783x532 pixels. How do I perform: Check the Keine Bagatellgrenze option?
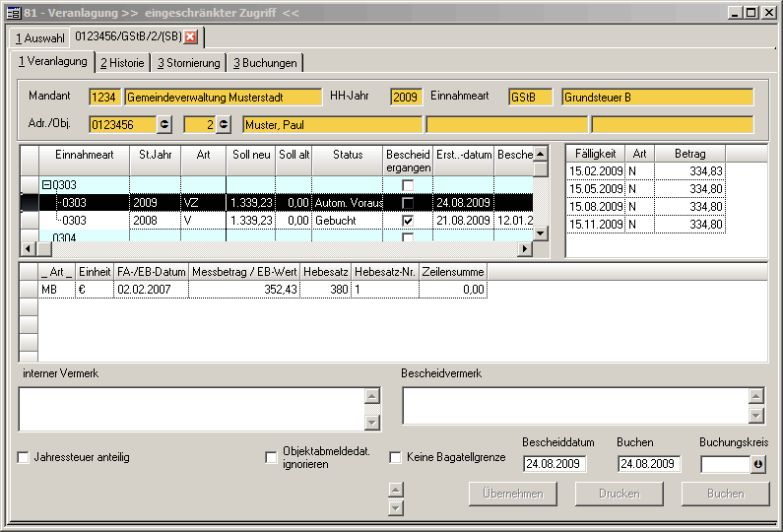click(395, 457)
